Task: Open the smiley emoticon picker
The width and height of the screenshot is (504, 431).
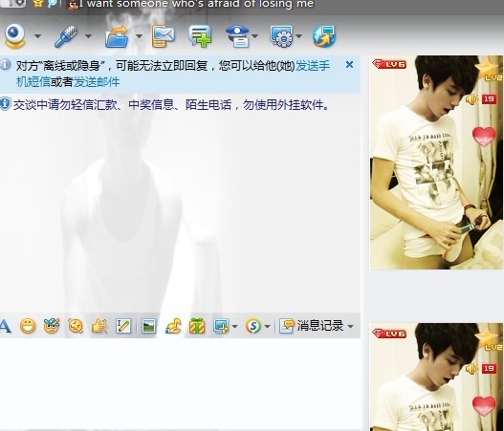Action: [x=28, y=326]
